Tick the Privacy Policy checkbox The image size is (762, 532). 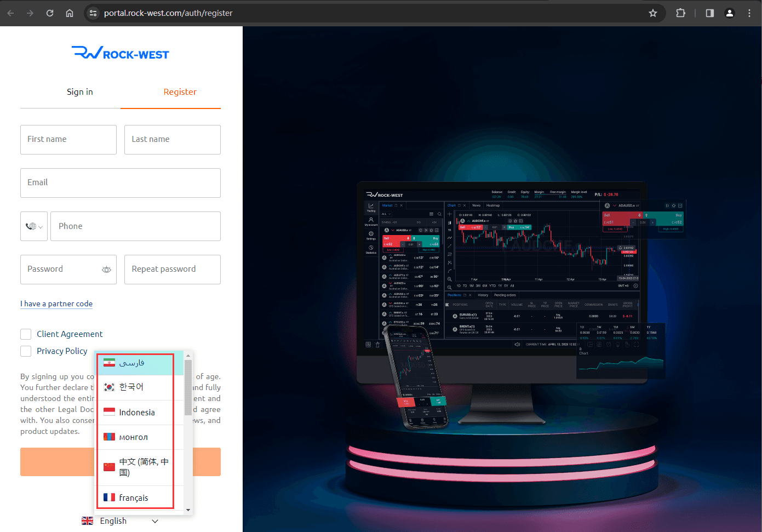click(x=26, y=351)
